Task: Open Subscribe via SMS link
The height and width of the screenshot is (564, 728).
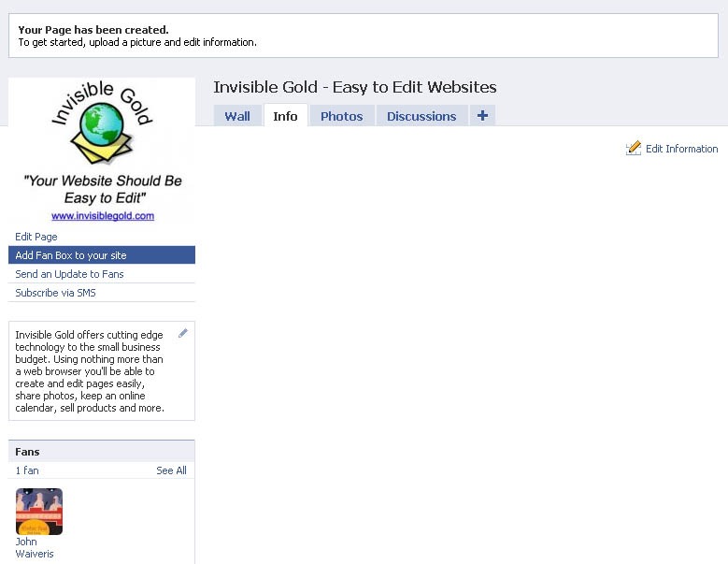Action: [x=56, y=293]
